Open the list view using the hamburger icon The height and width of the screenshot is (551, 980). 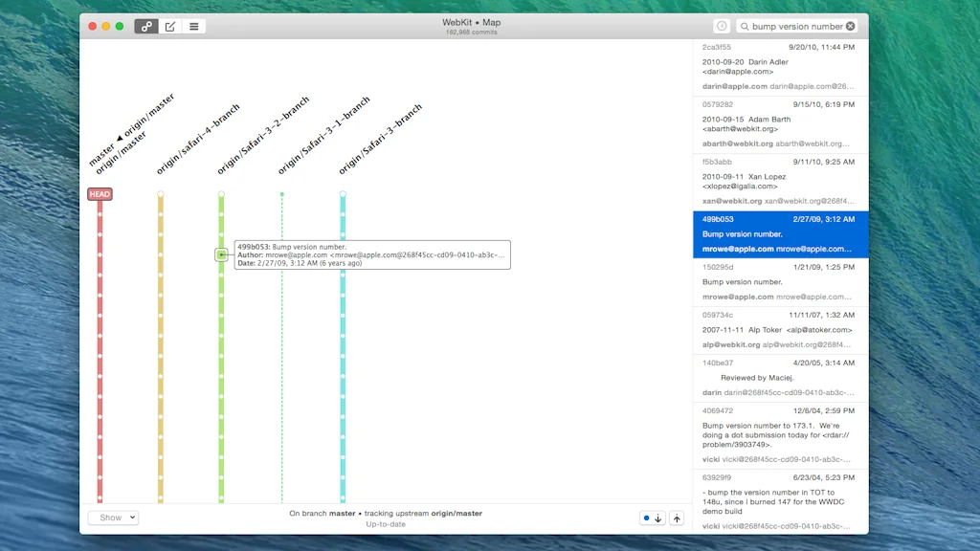[193, 26]
